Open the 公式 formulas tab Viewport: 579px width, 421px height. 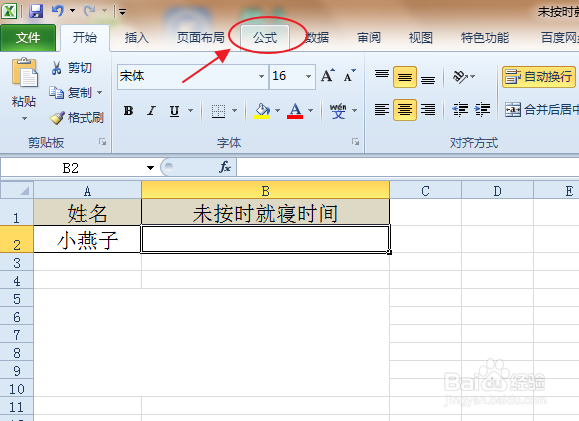(x=265, y=38)
